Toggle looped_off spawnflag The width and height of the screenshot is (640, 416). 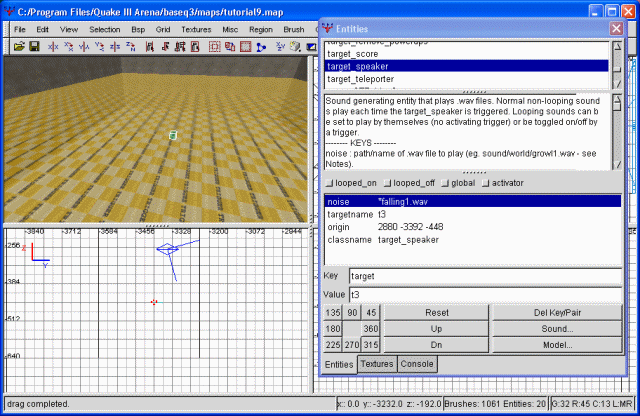click(410, 183)
